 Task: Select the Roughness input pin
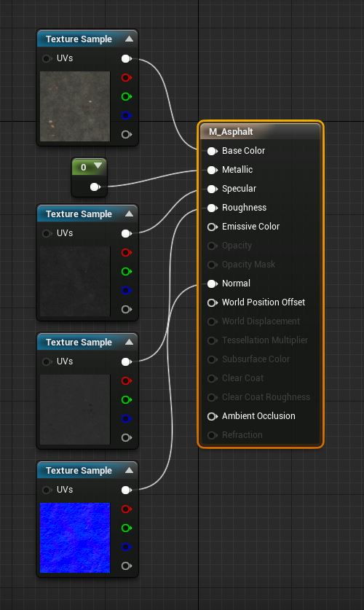212,208
